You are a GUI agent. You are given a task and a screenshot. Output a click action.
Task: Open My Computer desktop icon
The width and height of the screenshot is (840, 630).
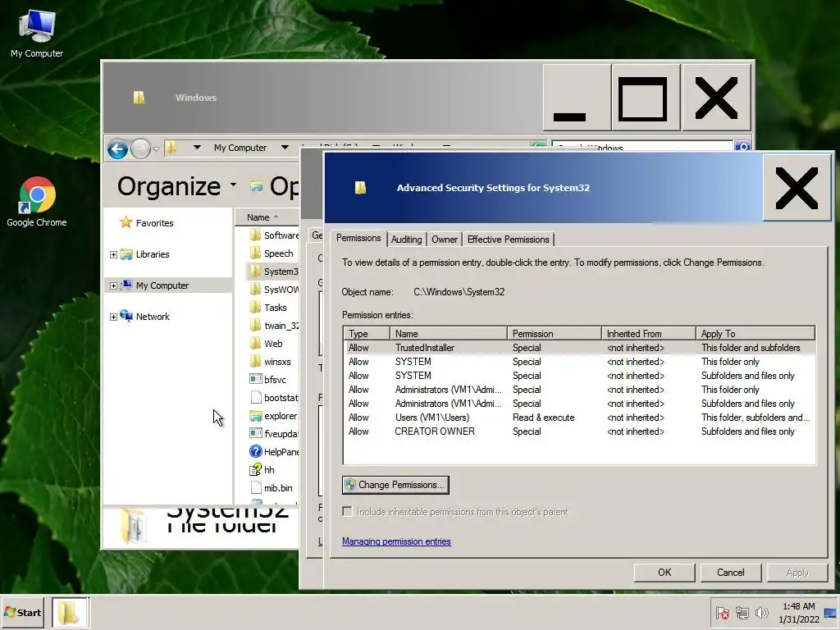[x=36, y=33]
